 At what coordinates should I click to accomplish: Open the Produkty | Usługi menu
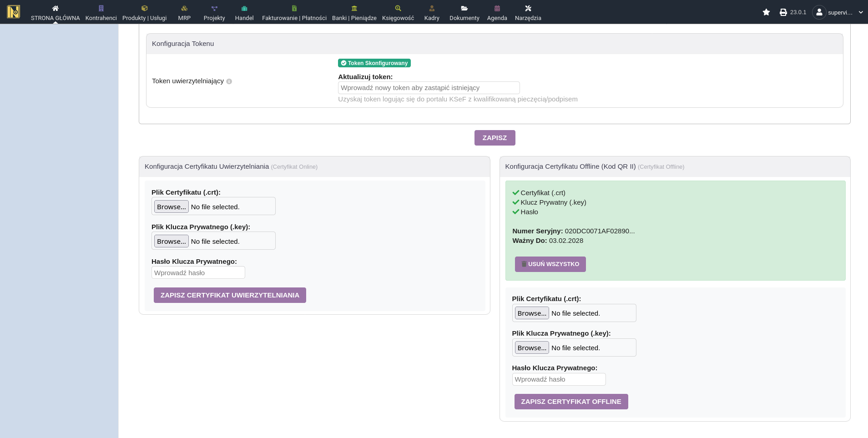pyautogui.click(x=144, y=13)
